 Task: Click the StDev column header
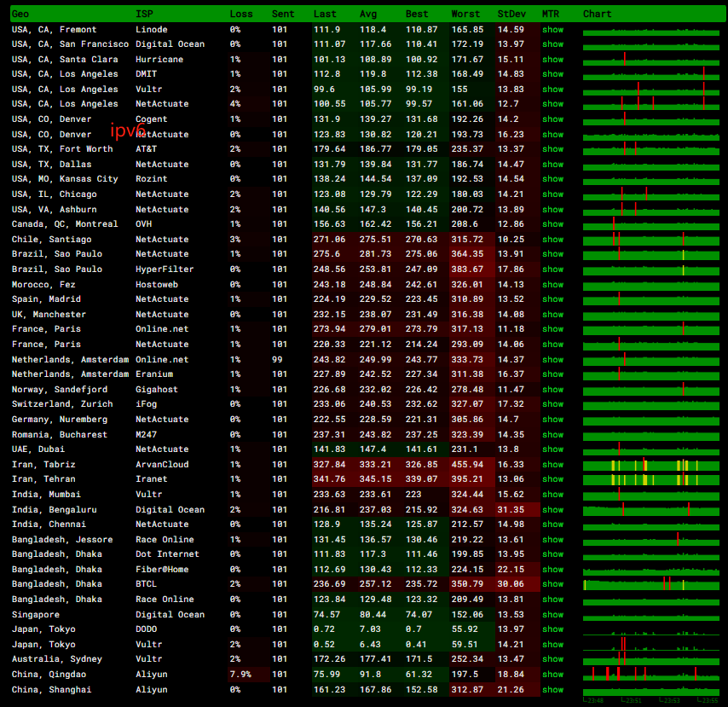pyautogui.click(x=511, y=14)
